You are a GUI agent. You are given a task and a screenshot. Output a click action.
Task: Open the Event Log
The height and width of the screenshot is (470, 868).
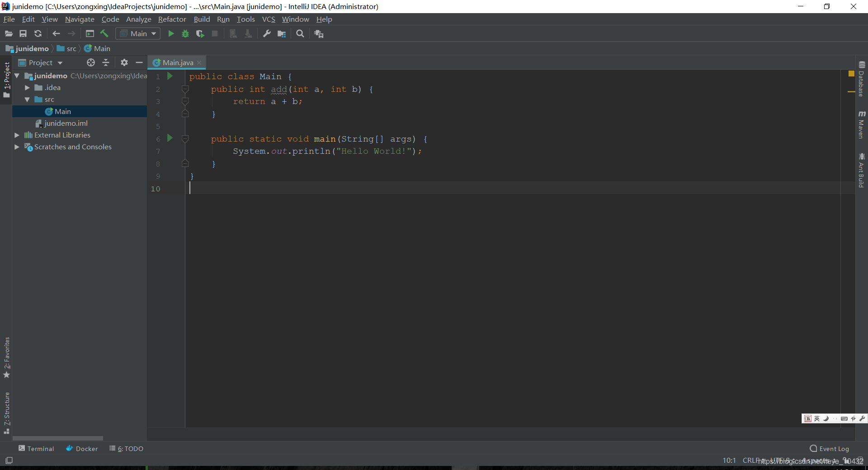click(829, 448)
